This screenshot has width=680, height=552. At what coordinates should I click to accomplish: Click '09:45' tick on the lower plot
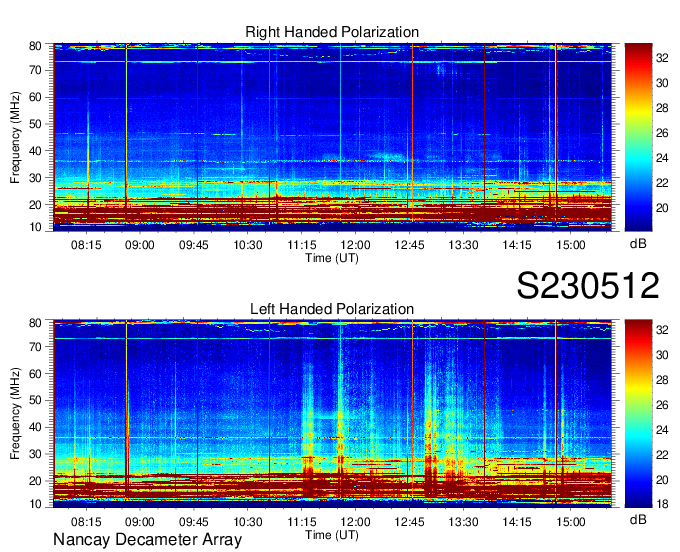[x=193, y=522]
